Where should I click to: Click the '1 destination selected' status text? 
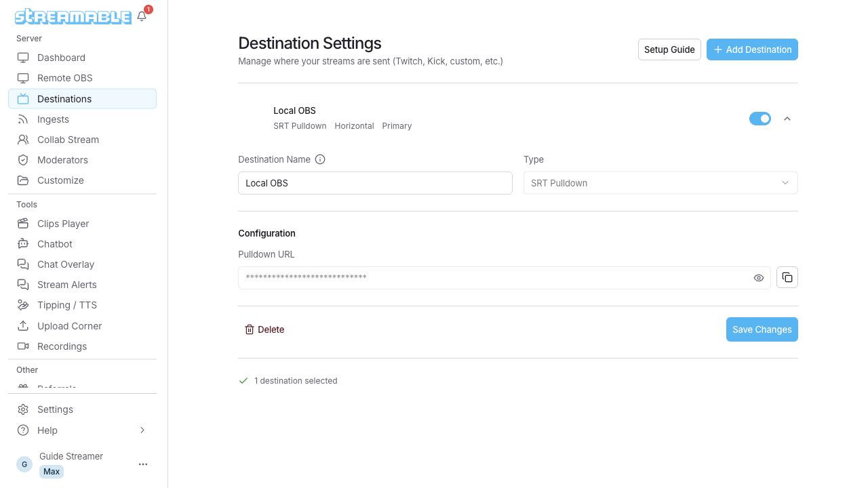click(x=296, y=381)
